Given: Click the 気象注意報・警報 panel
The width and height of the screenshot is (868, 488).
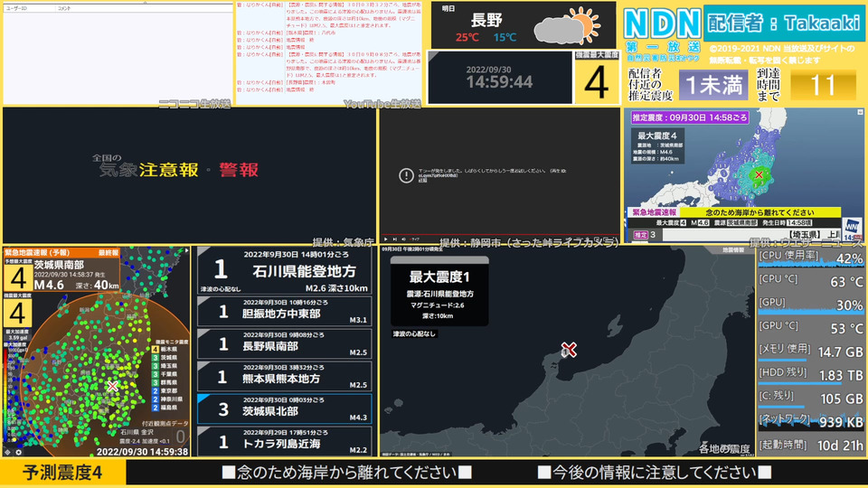Looking at the screenshot, I should coord(189,174).
